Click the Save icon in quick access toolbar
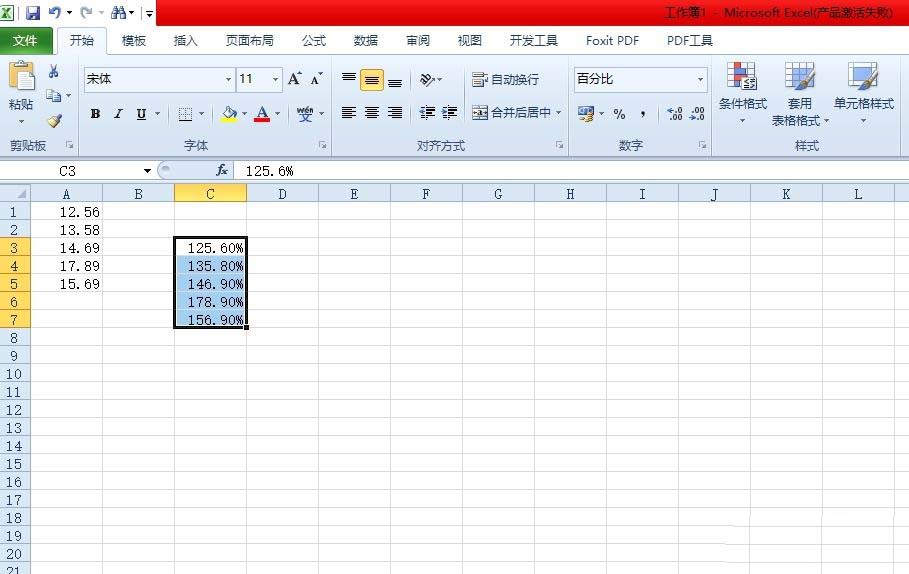Image resolution: width=909 pixels, height=574 pixels. pos(33,12)
